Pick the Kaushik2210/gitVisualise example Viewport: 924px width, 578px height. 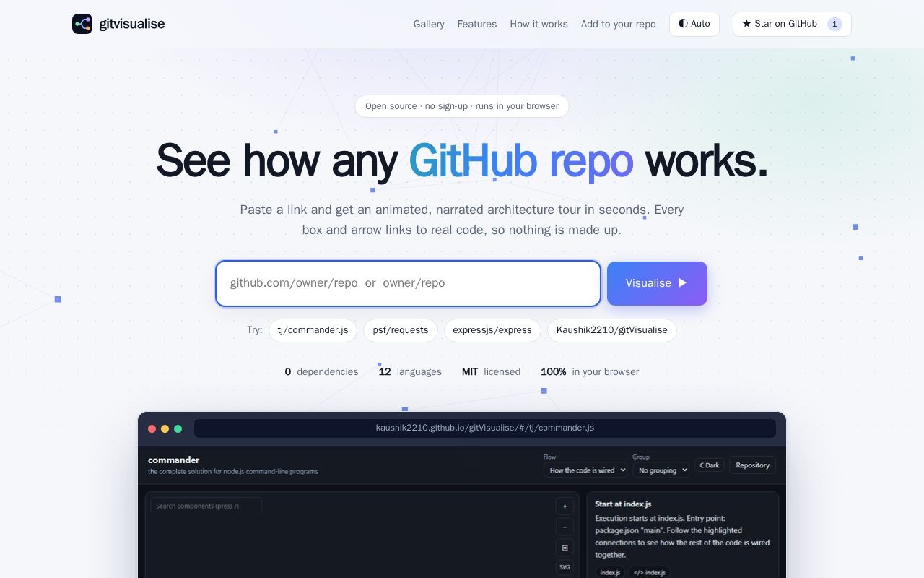pos(612,330)
